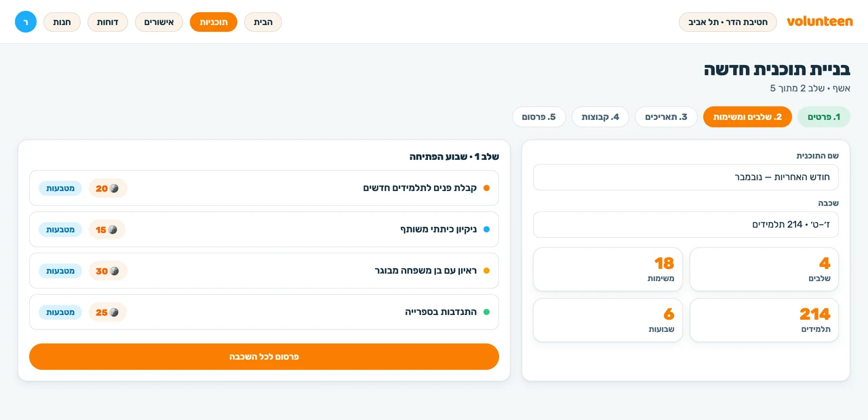Viewport: 868px width, 420px height.
Task: Click the school pill חטיבת הדר · תל אביב
Action: [728, 22]
